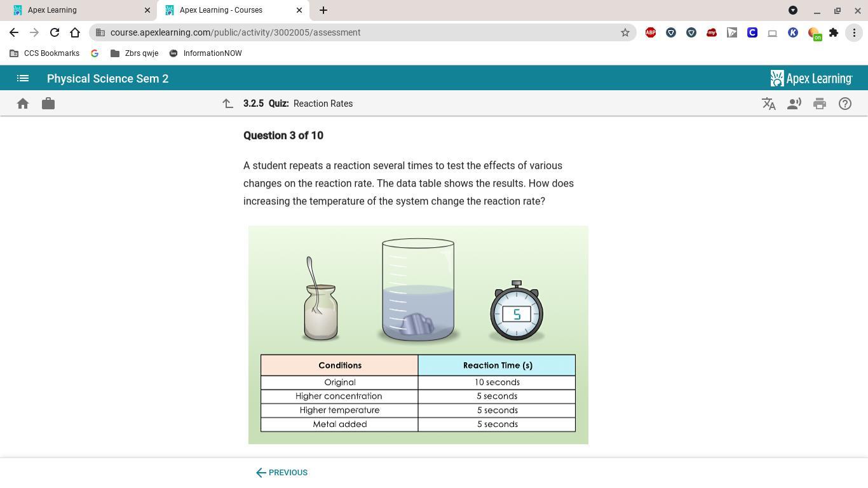Click the Apex Learning logo
This screenshot has width=868, height=488.
click(811, 79)
